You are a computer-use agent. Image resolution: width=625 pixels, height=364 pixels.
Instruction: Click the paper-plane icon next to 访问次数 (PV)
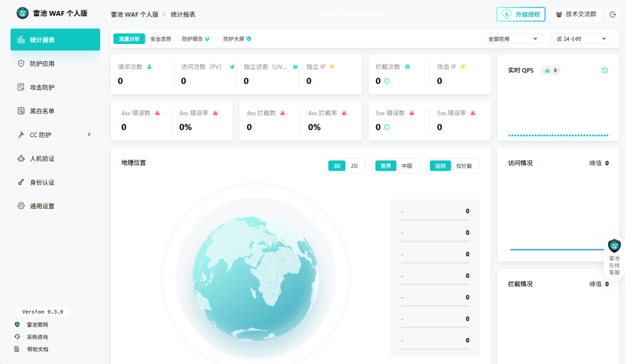click(x=232, y=67)
